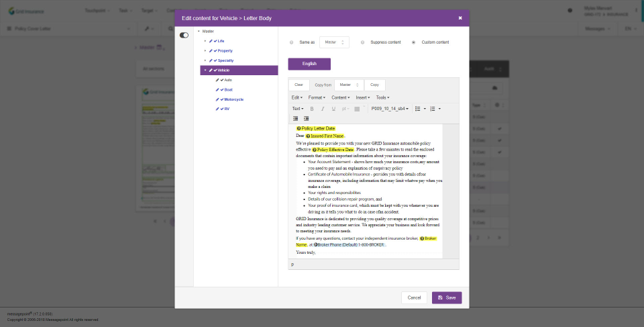The width and height of the screenshot is (644, 327).
Task: Expand the Property tree node
Action: click(205, 51)
